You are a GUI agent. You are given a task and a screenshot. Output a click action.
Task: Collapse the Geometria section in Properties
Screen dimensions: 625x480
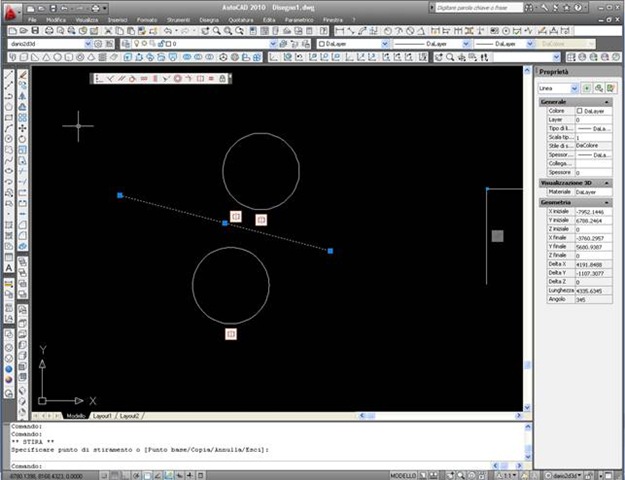607,203
